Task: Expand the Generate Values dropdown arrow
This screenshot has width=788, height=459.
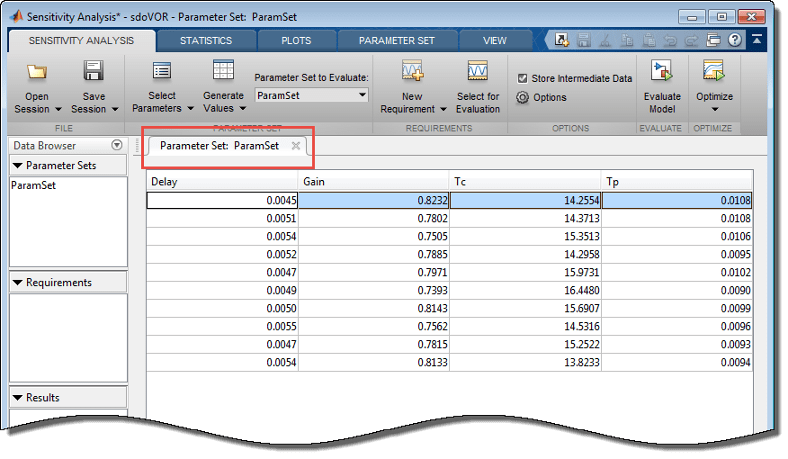Action: tap(243, 108)
